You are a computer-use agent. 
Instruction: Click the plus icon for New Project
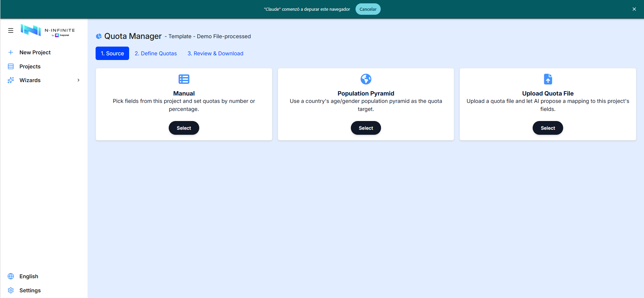pos(11,52)
